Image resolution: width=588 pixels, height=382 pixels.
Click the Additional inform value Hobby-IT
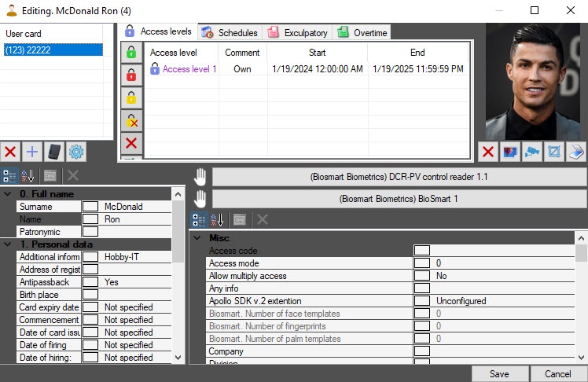coord(122,257)
